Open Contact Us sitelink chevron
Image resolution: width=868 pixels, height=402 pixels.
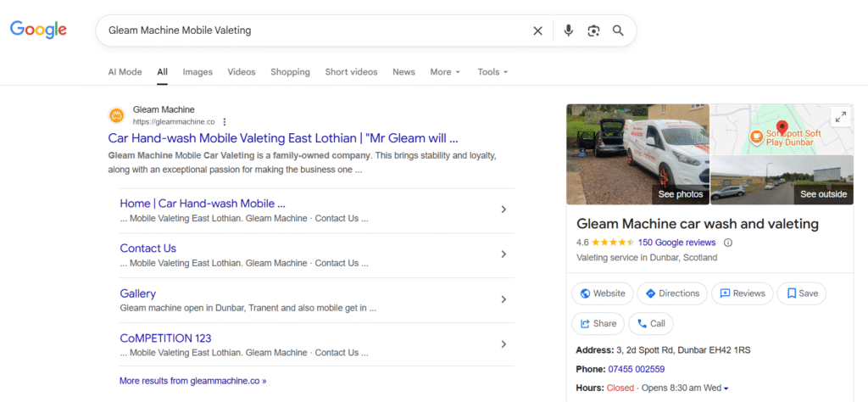coord(504,254)
